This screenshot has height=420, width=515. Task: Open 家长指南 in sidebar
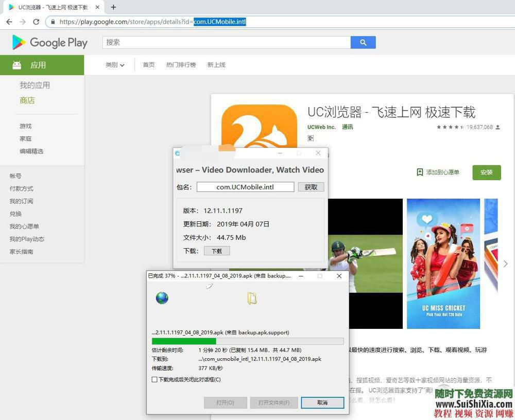click(21, 252)
